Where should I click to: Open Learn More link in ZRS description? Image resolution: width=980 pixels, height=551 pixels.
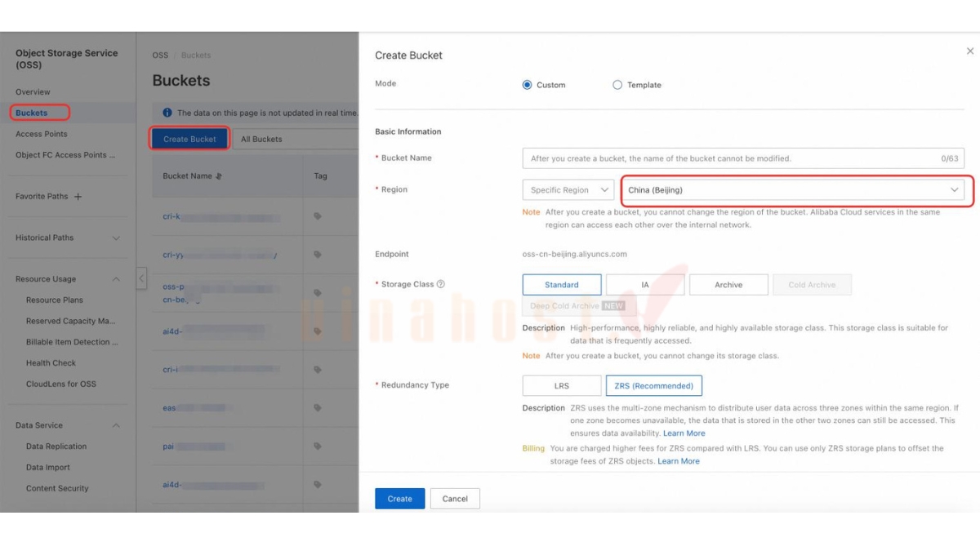684,433
